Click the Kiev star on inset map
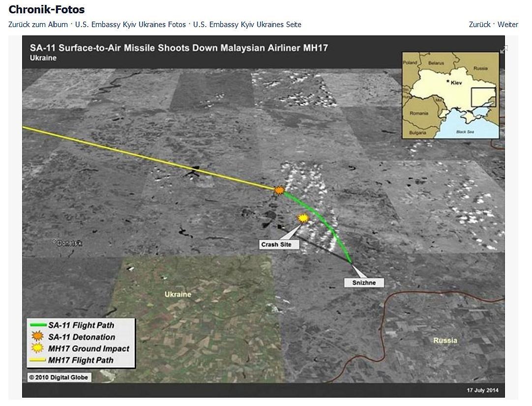Image resolution: width=532 pixels, height=406 pixels. [448, 81]
